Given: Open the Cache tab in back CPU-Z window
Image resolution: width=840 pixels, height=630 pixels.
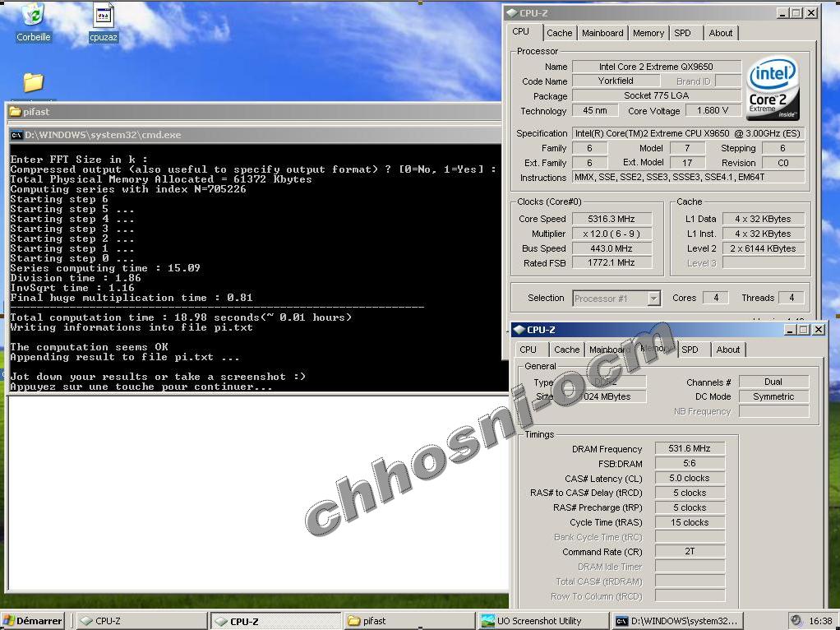Looking at the screenshot, I should coord(559,33).
